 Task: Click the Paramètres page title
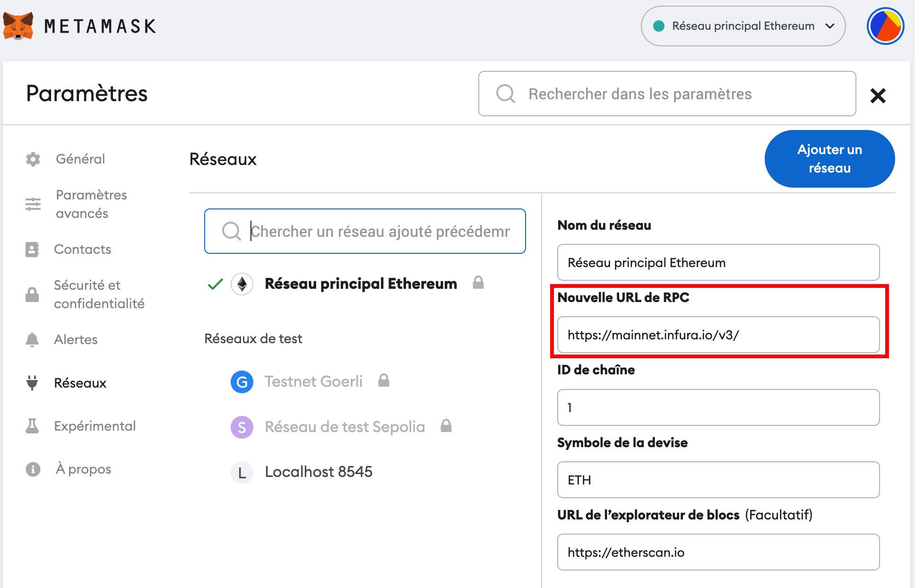pyautogui.click(x=87, y=93)
